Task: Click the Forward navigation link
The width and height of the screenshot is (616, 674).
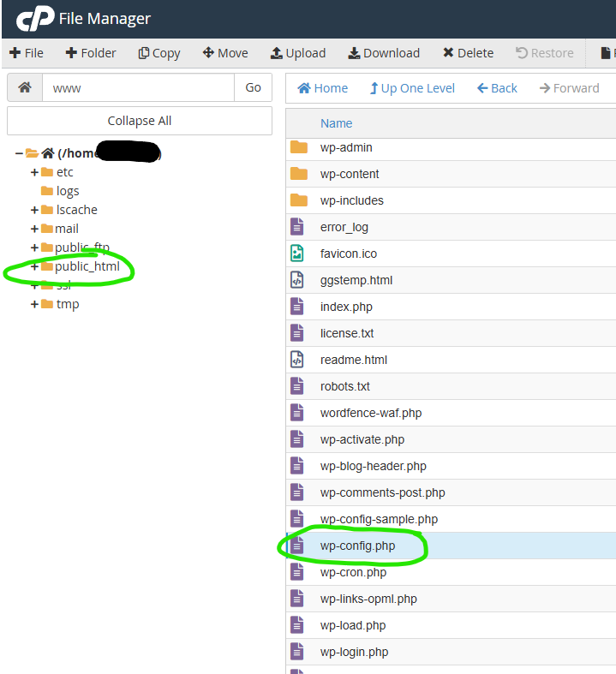Action: tap(569, 88)
